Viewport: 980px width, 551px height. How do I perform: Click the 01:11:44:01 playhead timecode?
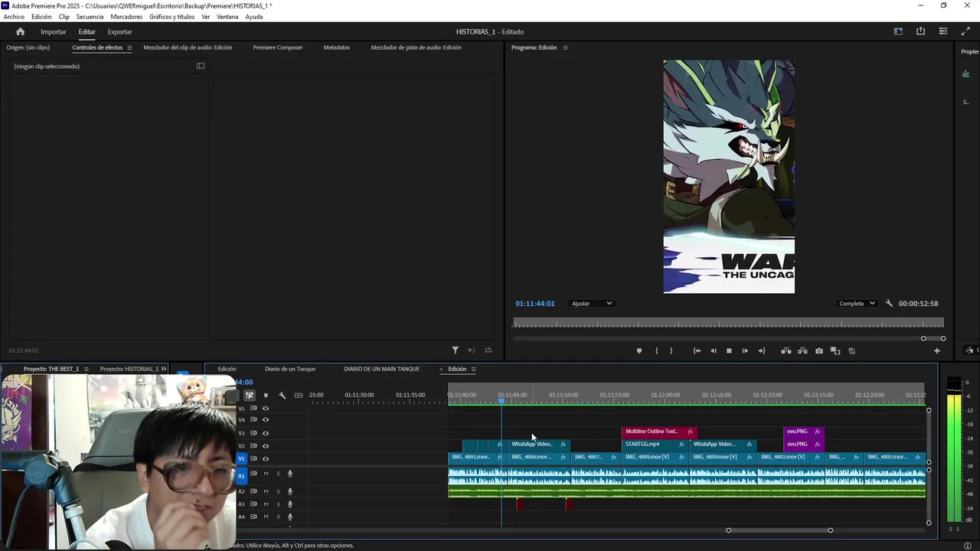tap(534, 304)
